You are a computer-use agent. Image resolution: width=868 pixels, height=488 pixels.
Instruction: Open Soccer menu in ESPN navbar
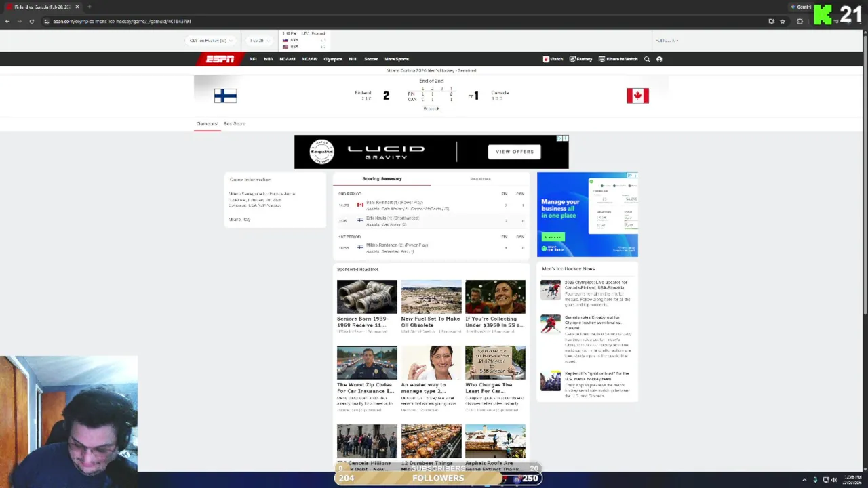click(x=371, y=59)
